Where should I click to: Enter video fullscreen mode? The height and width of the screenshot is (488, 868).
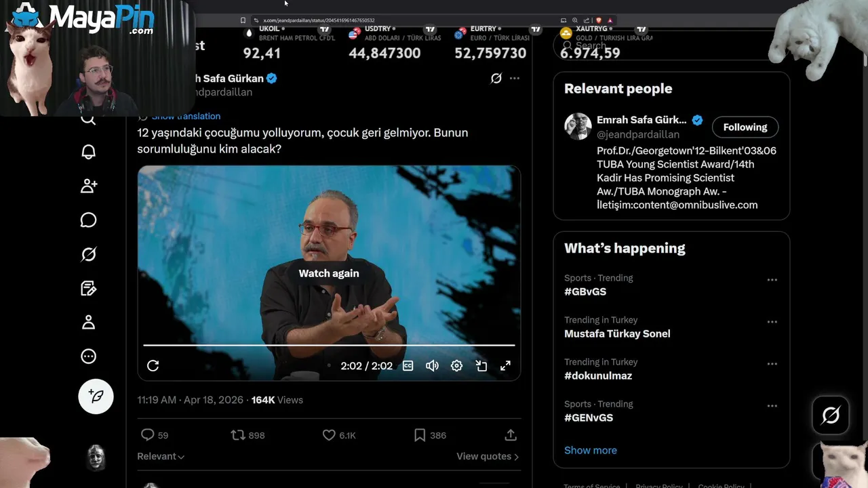click(506, 366)
